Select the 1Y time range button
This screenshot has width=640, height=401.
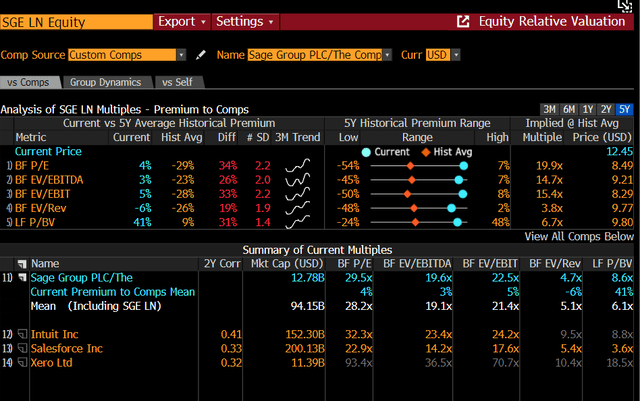click(589, 109)
